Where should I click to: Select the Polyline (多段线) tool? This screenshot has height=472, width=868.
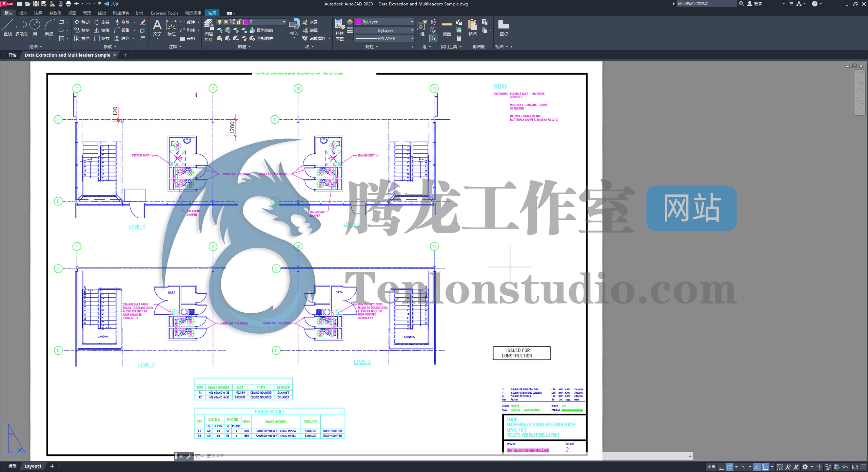click(21, 27)
